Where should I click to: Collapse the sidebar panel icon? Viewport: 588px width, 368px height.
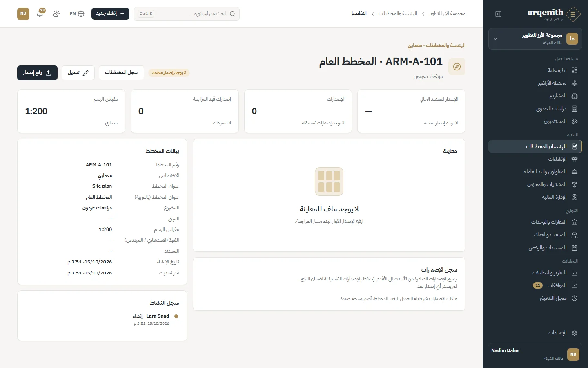pyautogui.click(x=498, y=14)
